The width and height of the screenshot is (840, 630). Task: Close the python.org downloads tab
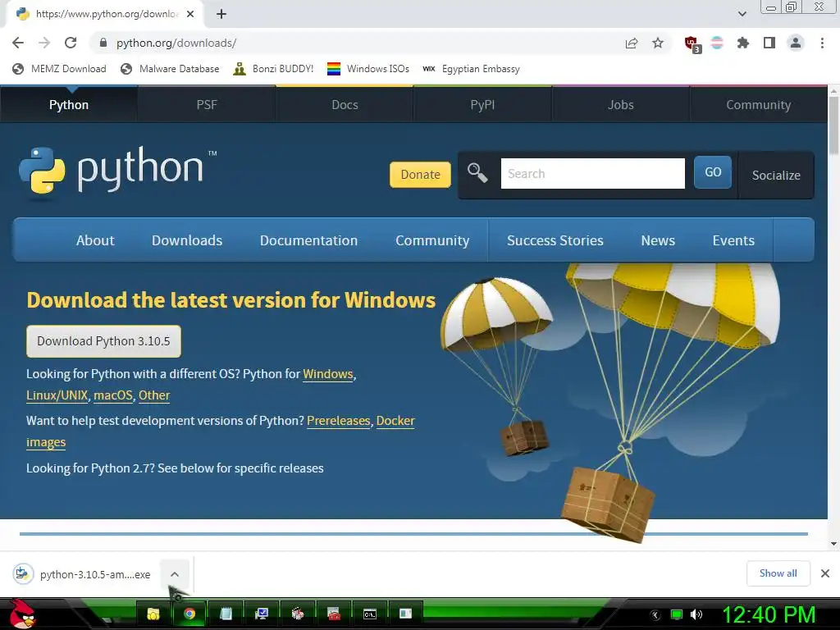pos(190,14)
